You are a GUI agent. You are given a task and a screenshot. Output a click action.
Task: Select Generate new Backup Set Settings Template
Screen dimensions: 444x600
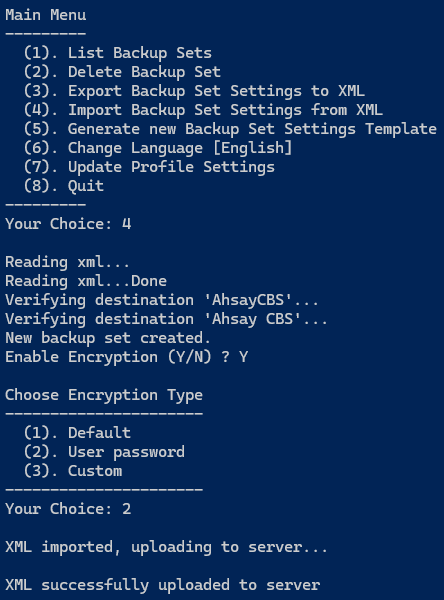[230, 129]
